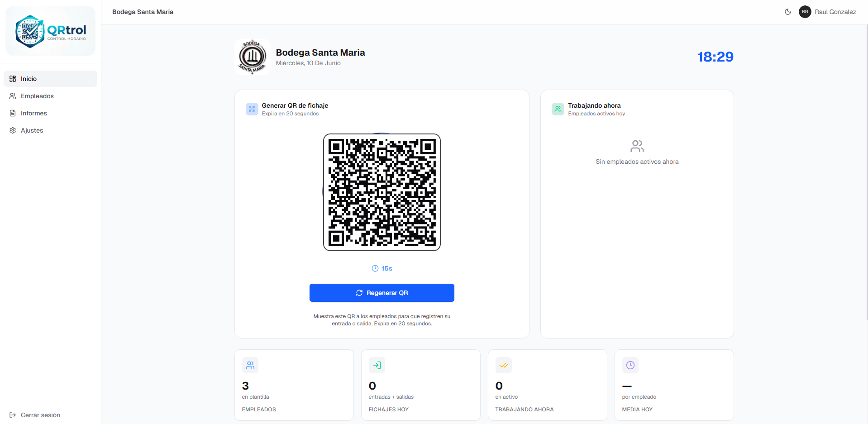This screenshot has width=868, height=424.
Task: Click the Informes document icon
Action: click(x=13, y=113)
